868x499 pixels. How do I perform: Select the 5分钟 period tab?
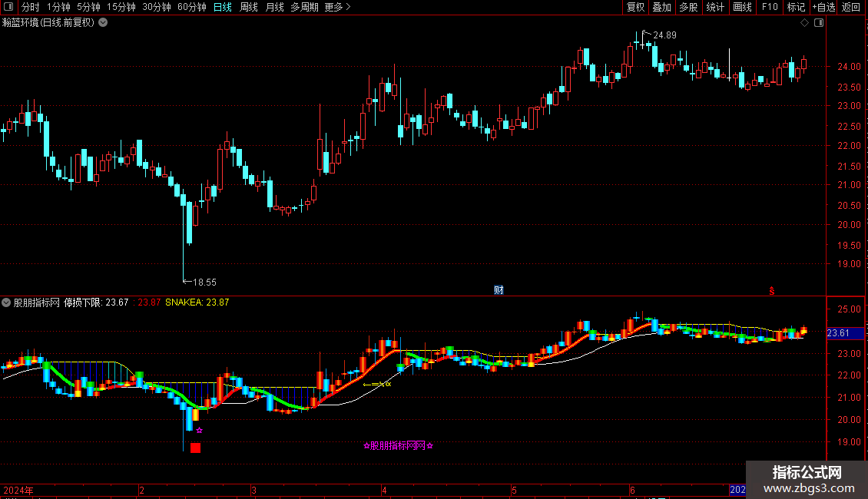pyautogui.click(x=88, y=7)
